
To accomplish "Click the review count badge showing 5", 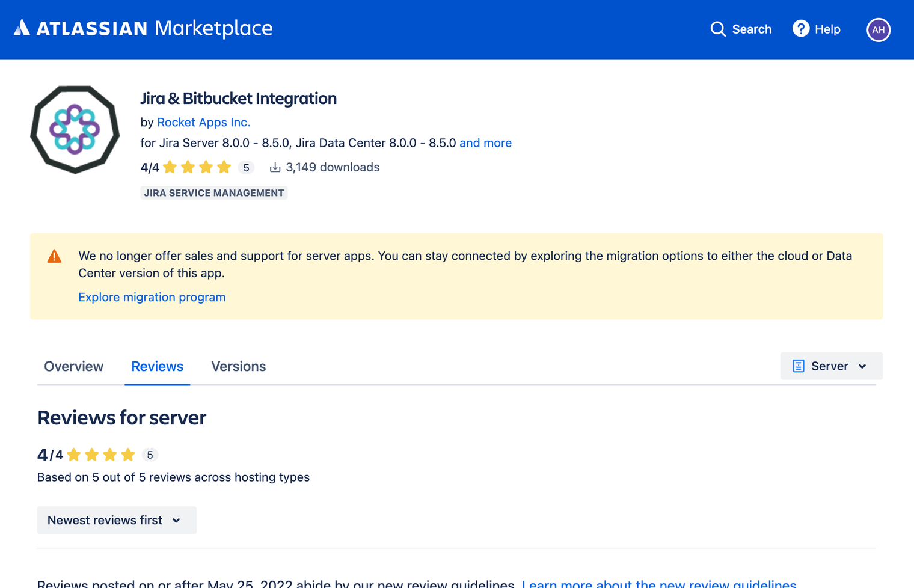I will 246,167.
